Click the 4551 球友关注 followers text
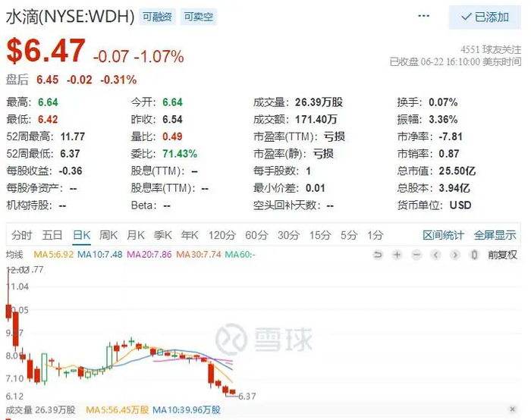The width and height of the screenshot is (531, 420). [491, 50]
